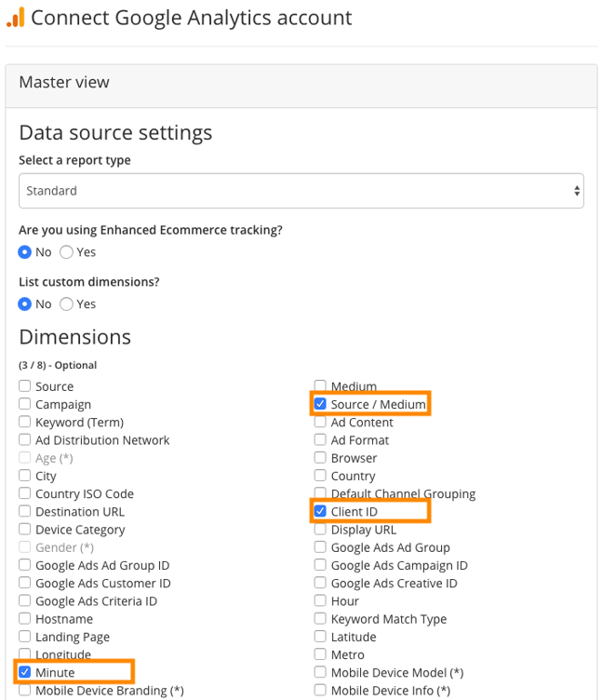602x700 pixels.
Task: Open the report type Standard dropdown
Action: tap(301, 191)
